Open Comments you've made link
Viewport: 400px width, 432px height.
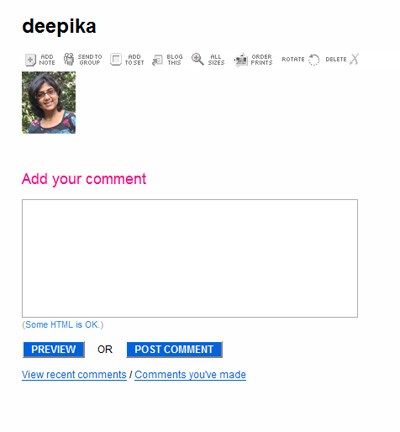tap(190, 375)
